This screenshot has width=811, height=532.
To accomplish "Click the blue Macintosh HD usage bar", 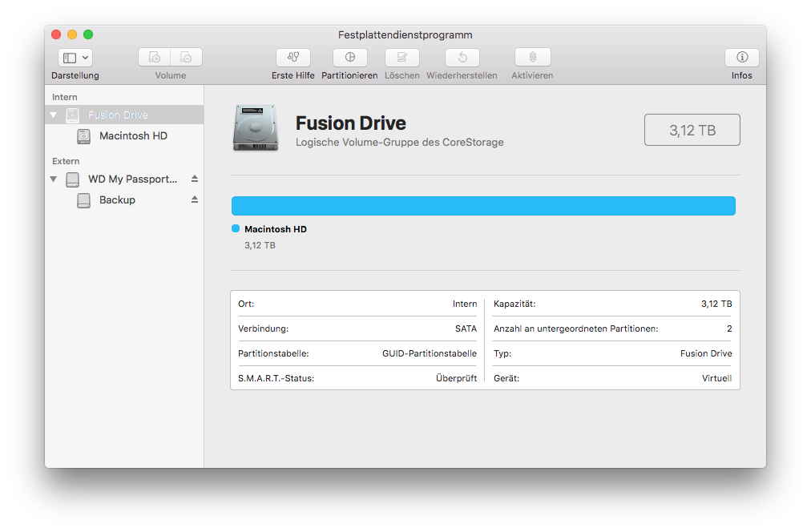I will point(483,206).
